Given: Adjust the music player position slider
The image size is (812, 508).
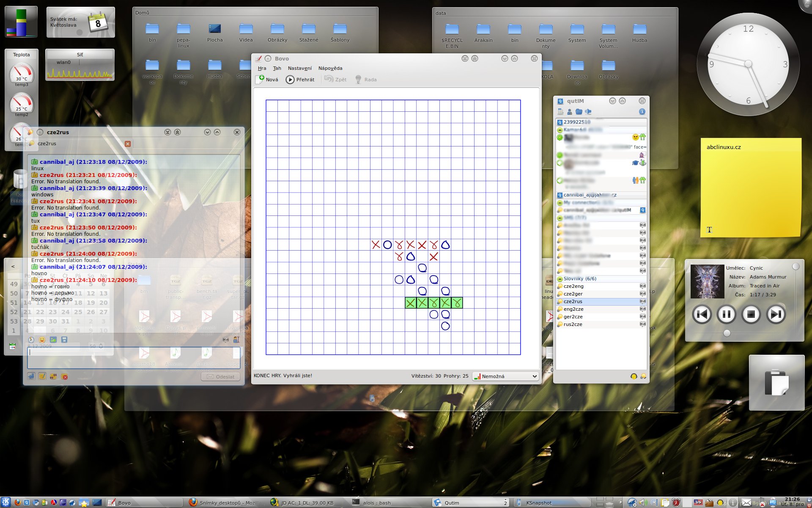Looking at the screenshot, I should click(727, 333).
